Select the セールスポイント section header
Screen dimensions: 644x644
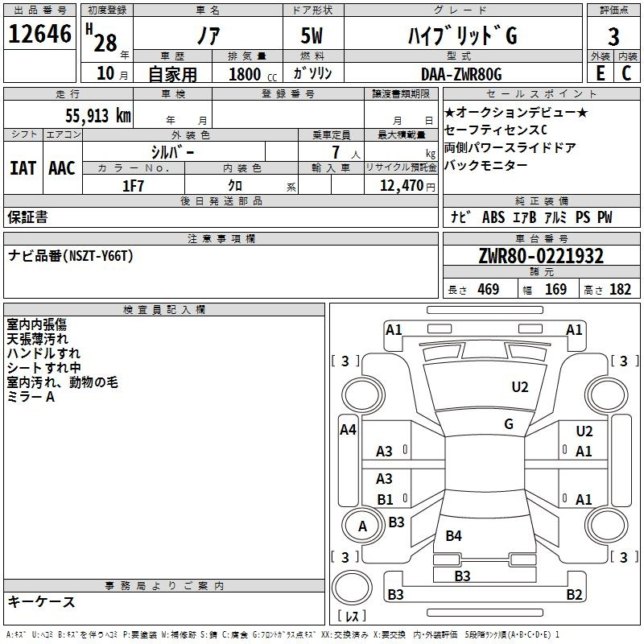click(541, 93)
